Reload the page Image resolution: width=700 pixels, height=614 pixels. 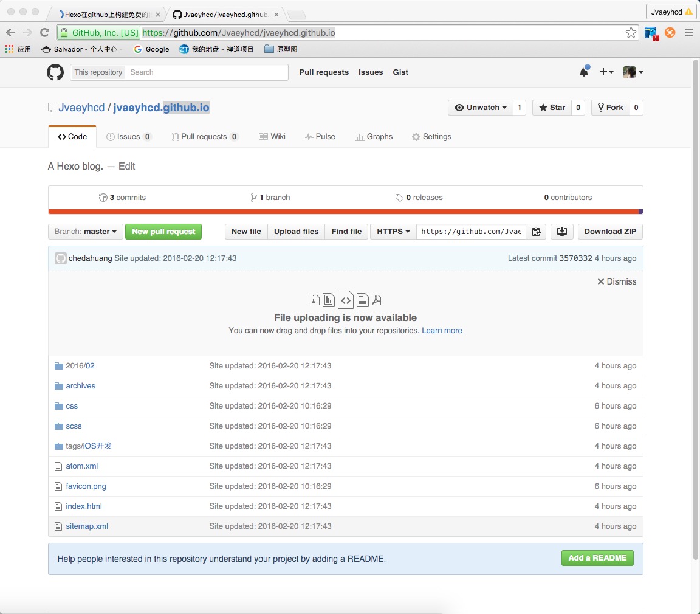point(44,33)
